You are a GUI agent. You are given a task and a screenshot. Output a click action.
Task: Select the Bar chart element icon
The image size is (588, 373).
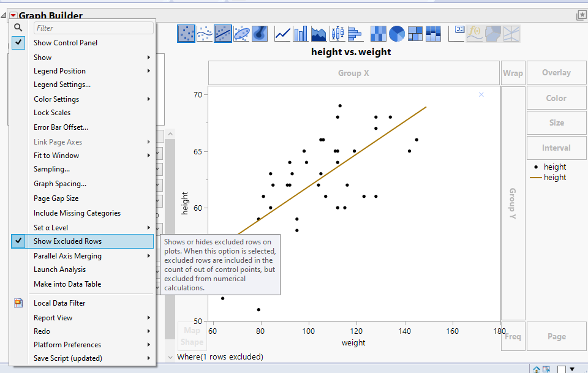click(x=300, y=34)
